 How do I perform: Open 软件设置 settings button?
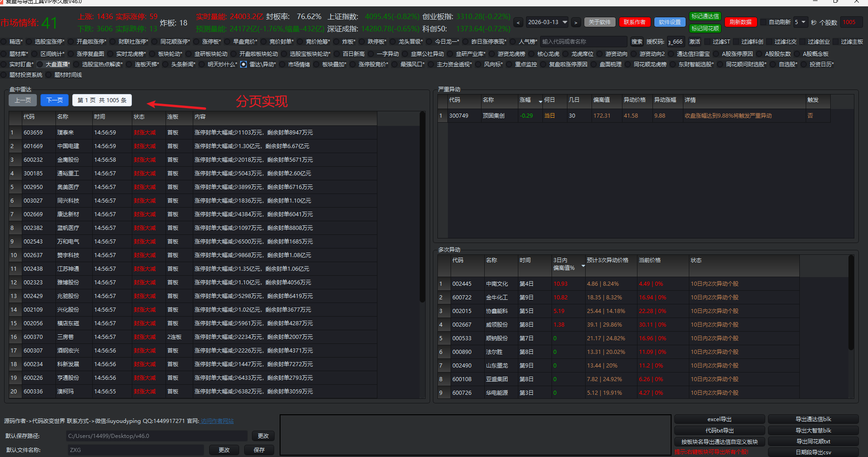pos(670,22)
